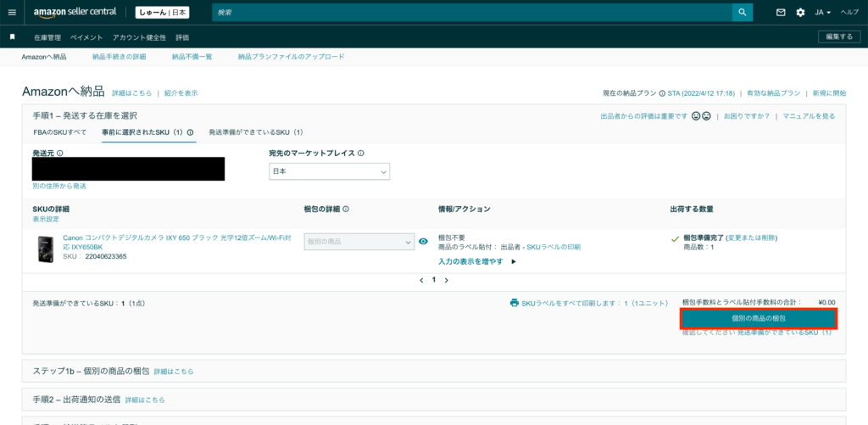Click 詳細はこちら next to Amazonへ納品 heading
Screen dimensions: 868x425
click(x=131, y=93)
